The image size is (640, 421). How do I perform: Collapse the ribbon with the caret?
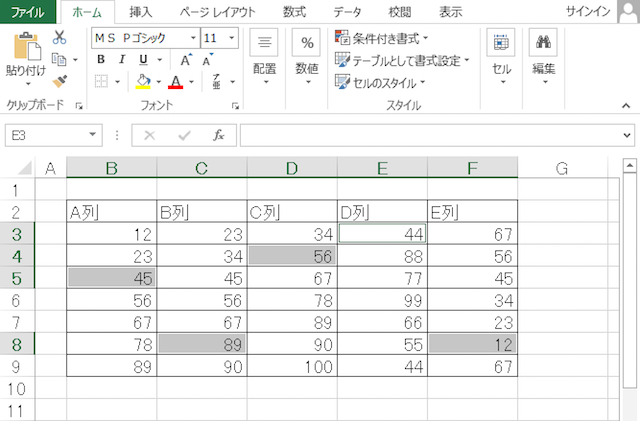626,106
